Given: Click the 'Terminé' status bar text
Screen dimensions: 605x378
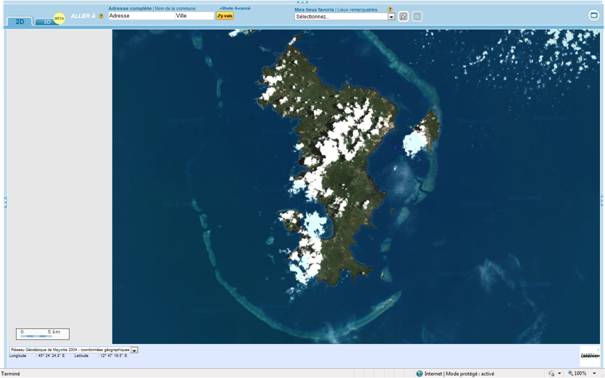Looking at the screenshot, I should (10, 374).
